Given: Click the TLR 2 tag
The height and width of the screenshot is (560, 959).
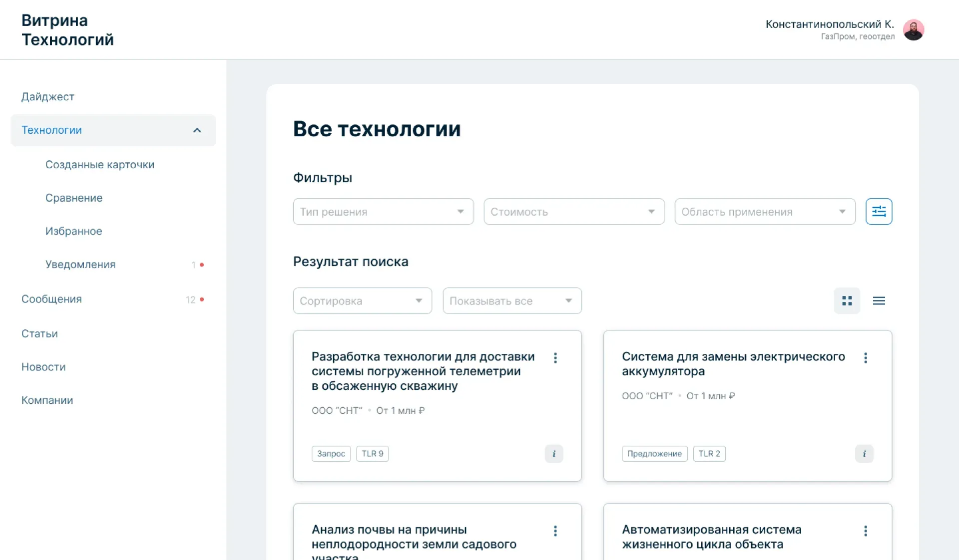Looking at the screenshot, I should [x=709, y=454].
